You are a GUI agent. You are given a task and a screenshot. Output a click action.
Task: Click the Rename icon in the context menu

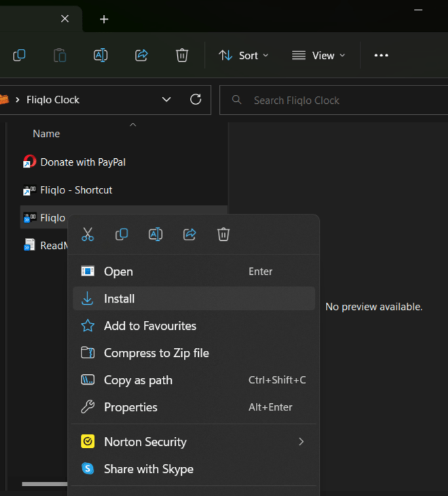[x=155, y=235]
